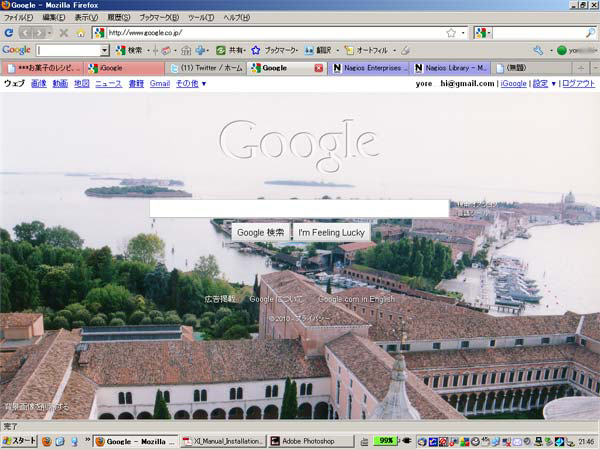
Task: Switch to the お菓子のレシピ tab
Action: click(x=43, y=68)
